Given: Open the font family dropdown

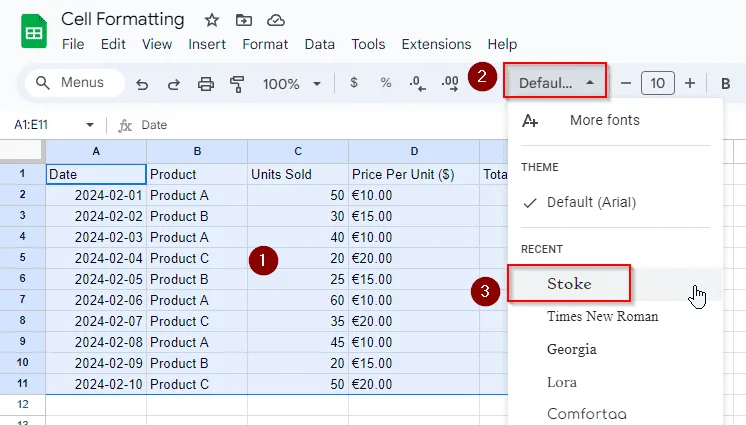Looking at the screenshot, I should [x=555, y=81].
